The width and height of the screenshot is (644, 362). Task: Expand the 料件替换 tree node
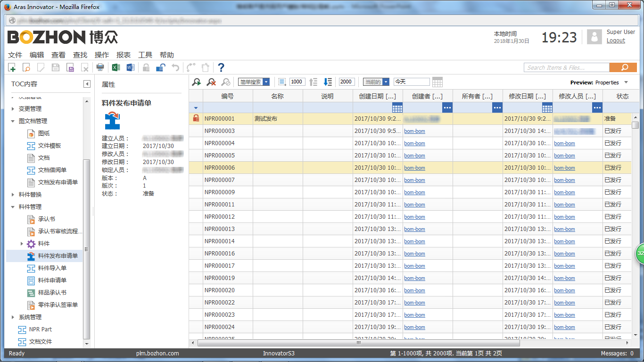click(x=13, y=195)
